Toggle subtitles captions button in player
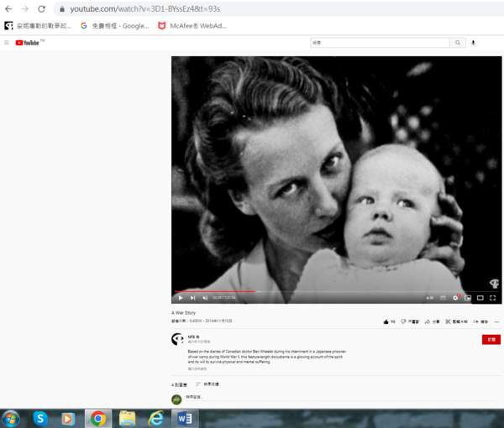The width and height of the screenshot is (504, 428). (x=443, y=298)
